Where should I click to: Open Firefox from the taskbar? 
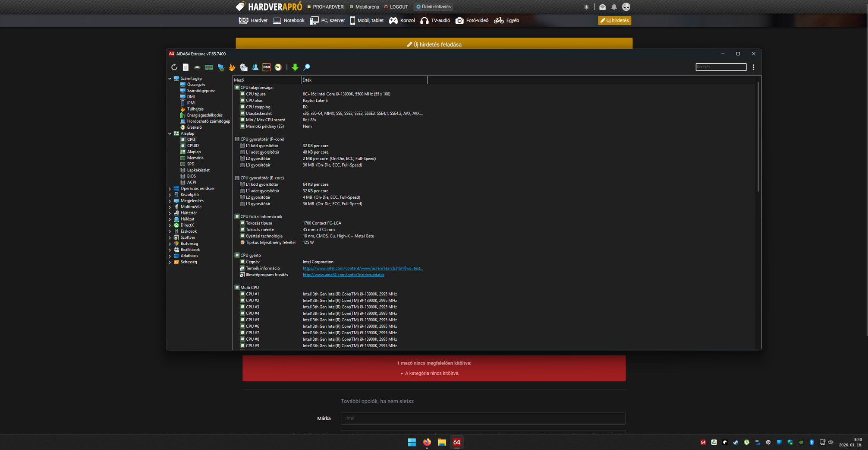(427, 442)
